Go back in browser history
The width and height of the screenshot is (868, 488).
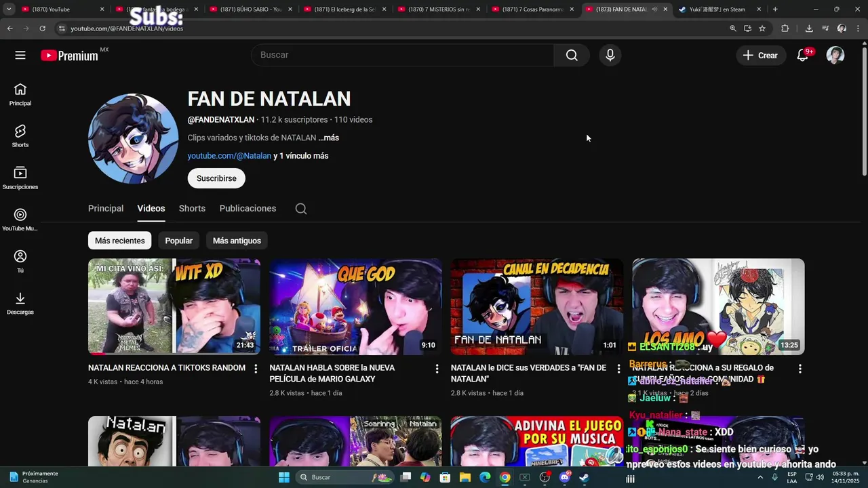(x=9, y=28)
